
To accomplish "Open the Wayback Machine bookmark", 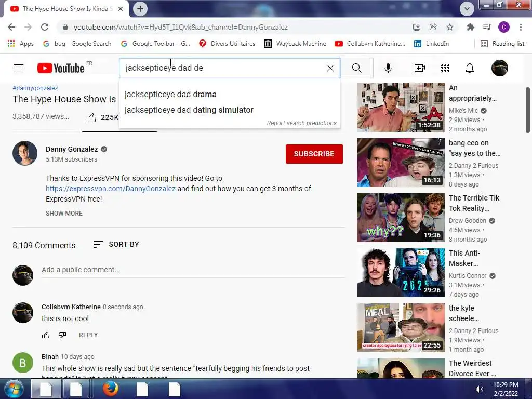I will (295, 44).
